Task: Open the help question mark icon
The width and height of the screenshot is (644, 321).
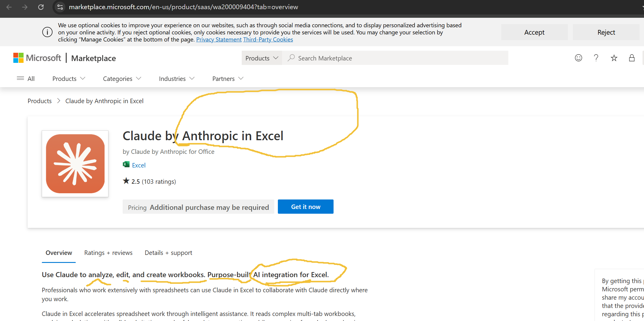Action: pyautogui.click(x=596, y=58)
